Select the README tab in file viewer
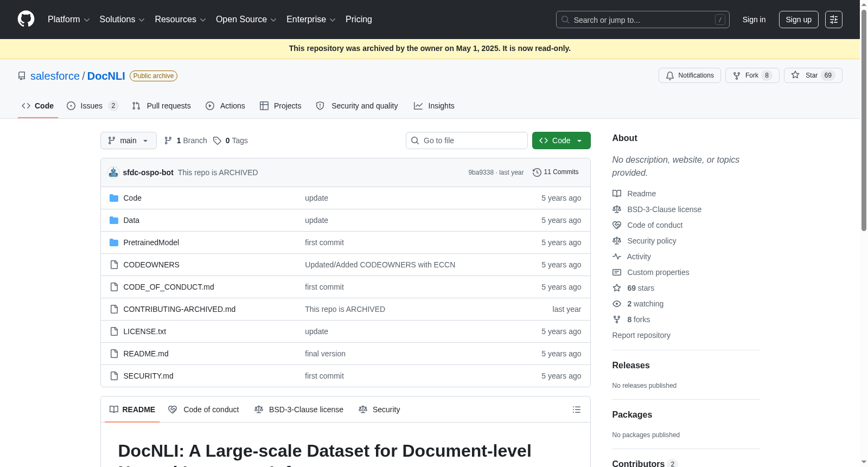This screenshot has height=467, width=868. point(132,410)
